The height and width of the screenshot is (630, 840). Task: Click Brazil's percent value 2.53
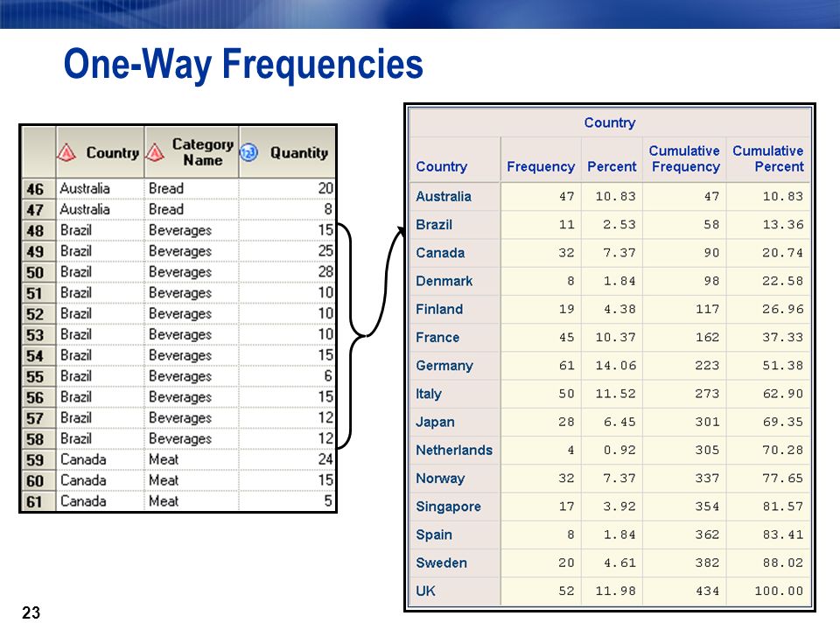click(619, 225)
